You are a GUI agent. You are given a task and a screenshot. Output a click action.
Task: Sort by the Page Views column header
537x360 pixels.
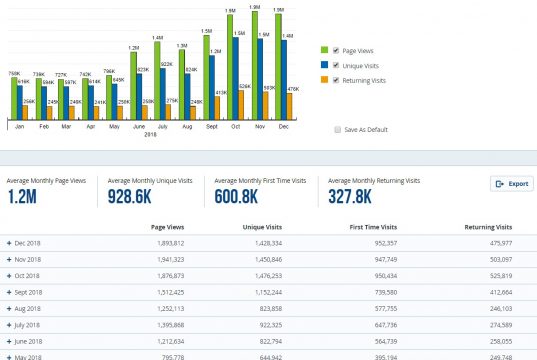point(167,227)
